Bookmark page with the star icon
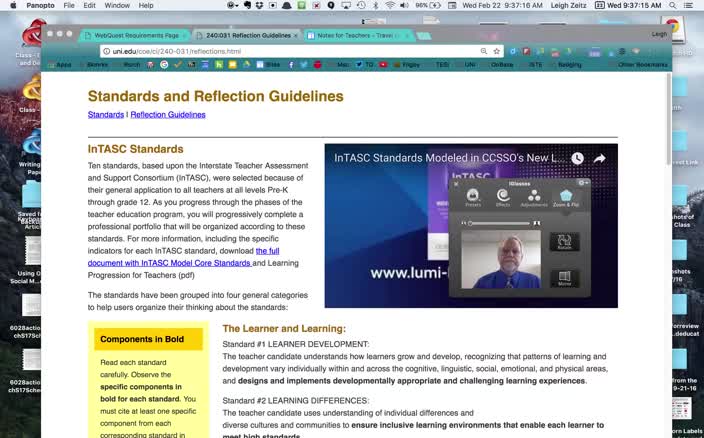 [497, 51]
